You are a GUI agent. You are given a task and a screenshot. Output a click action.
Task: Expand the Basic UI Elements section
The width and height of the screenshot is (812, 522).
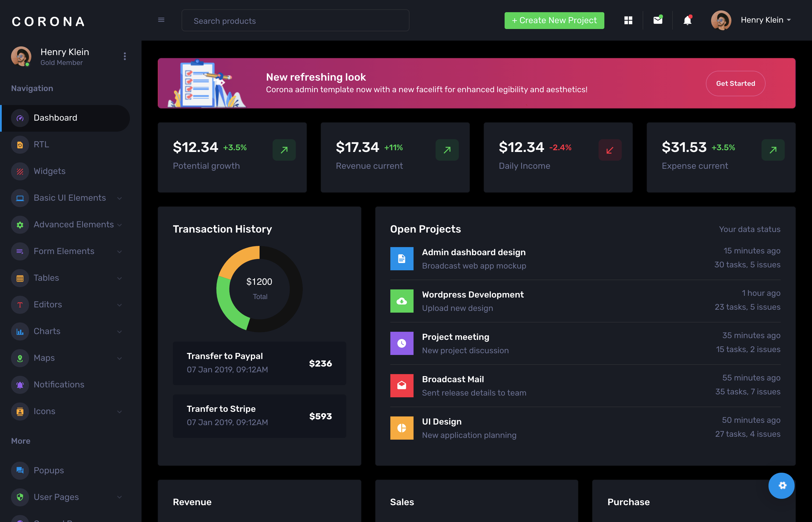(x=70, y=198)
